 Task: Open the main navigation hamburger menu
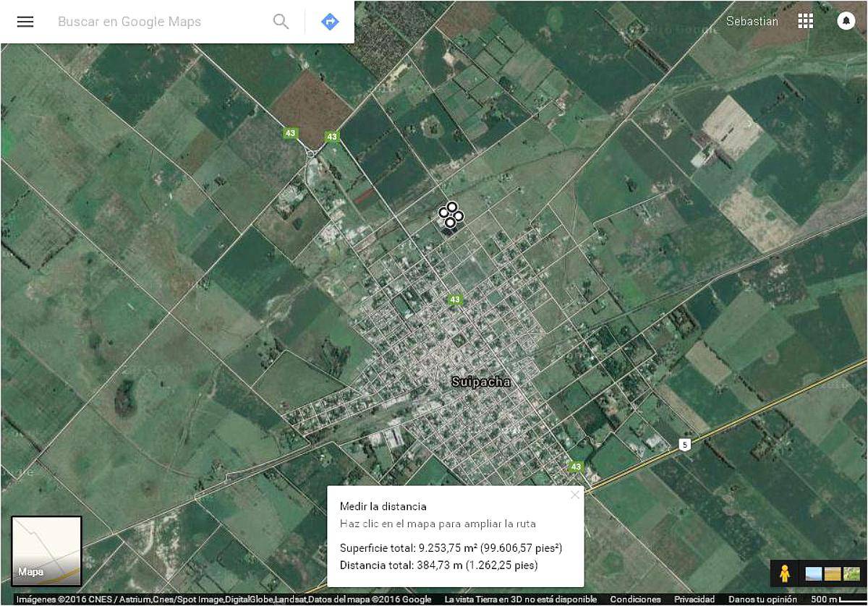[25, 21]
